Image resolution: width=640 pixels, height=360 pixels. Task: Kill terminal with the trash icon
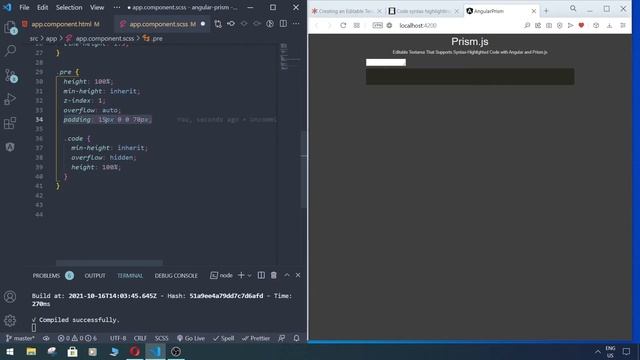[273, 276]
